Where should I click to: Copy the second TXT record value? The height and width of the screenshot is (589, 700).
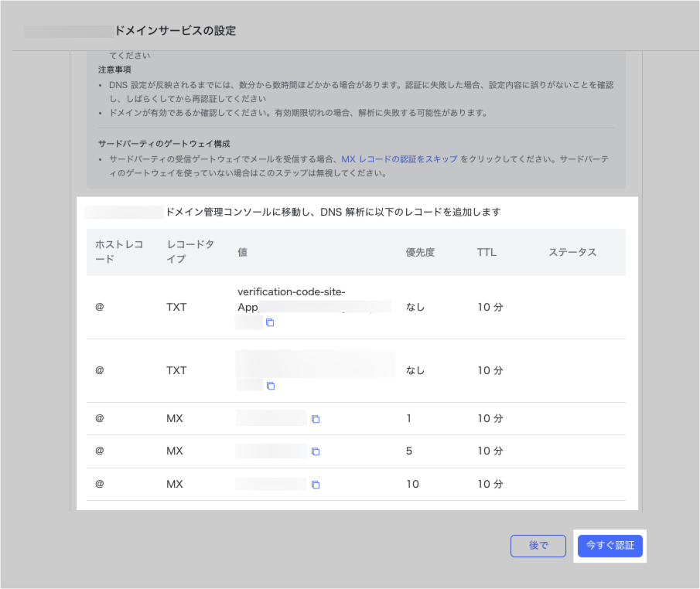click(270, 386)
